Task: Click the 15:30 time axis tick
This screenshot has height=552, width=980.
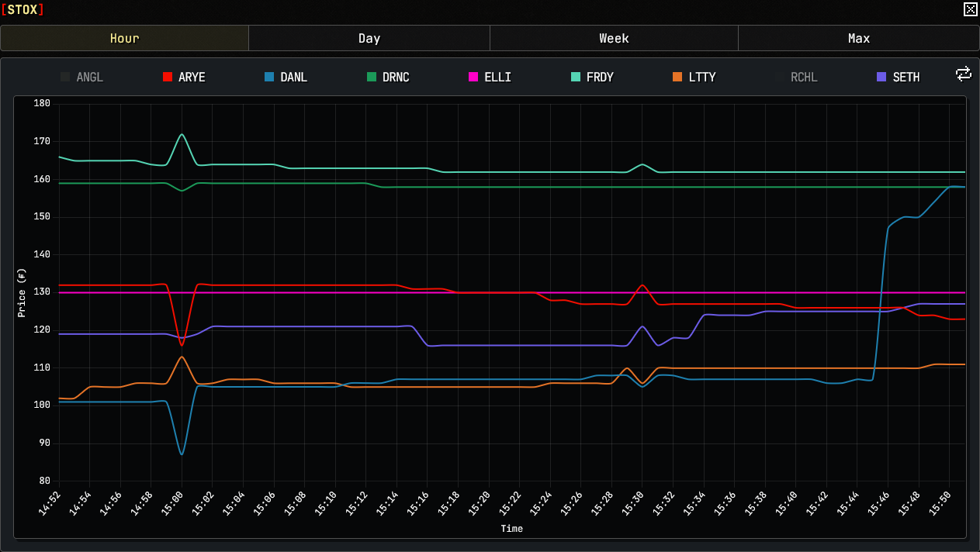Action: 633,502
